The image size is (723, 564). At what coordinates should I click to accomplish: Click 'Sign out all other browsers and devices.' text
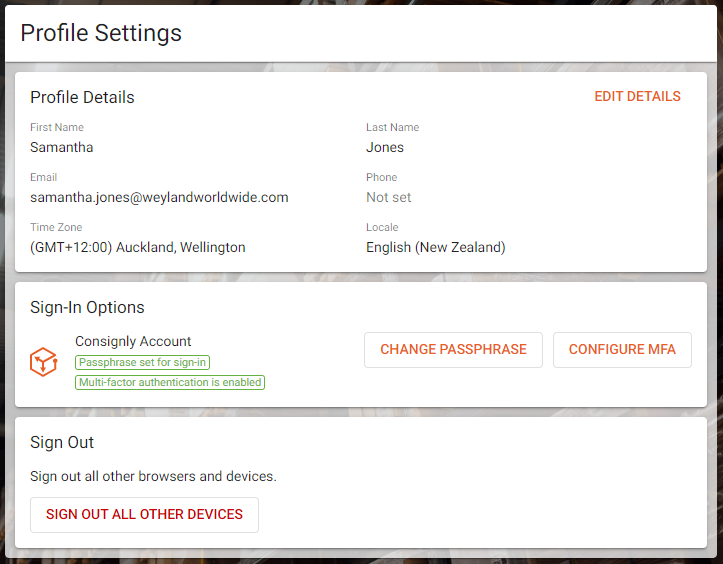tap(154, 476)
